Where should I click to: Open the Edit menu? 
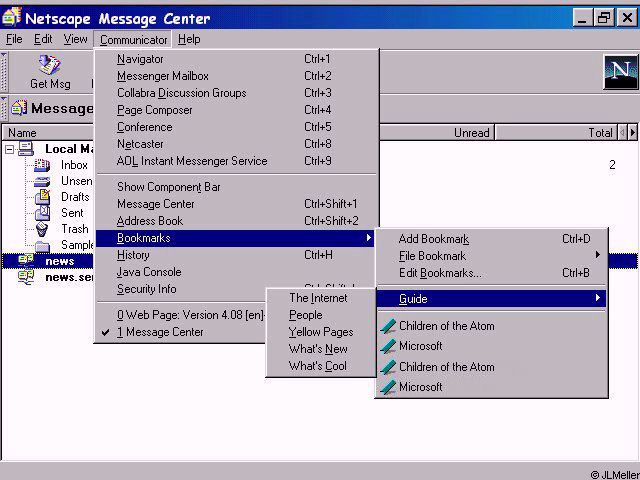43,39
